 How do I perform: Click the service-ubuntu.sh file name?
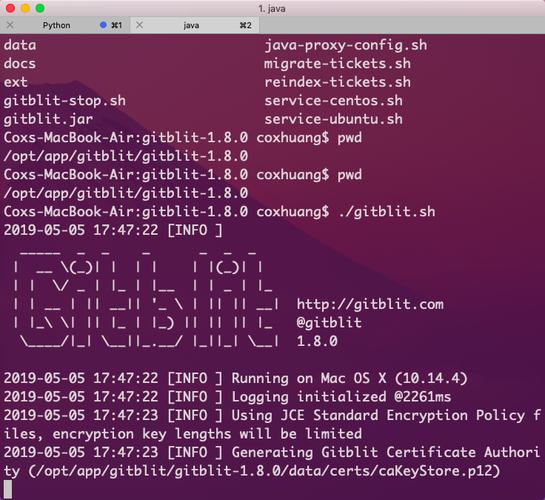click(334, 119)
